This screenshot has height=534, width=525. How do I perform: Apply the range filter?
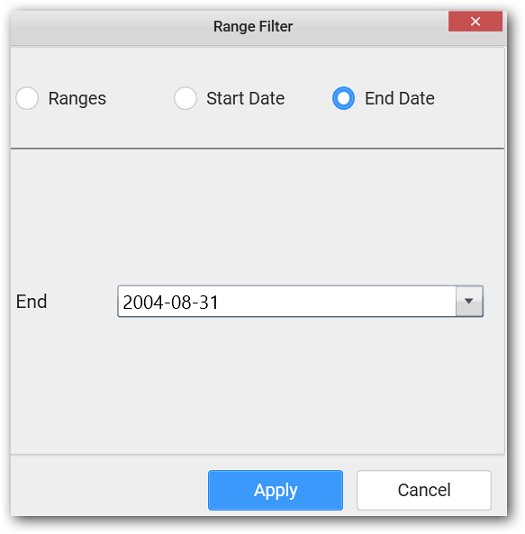coord(275,490)
